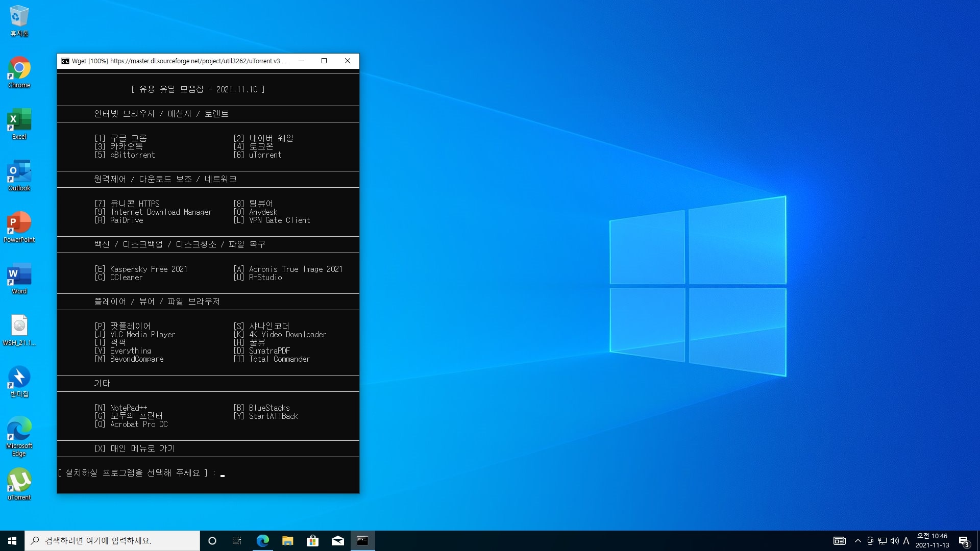
Task: Click the '[E] Kaspersky Free 2021' entry
Action: 141,269
